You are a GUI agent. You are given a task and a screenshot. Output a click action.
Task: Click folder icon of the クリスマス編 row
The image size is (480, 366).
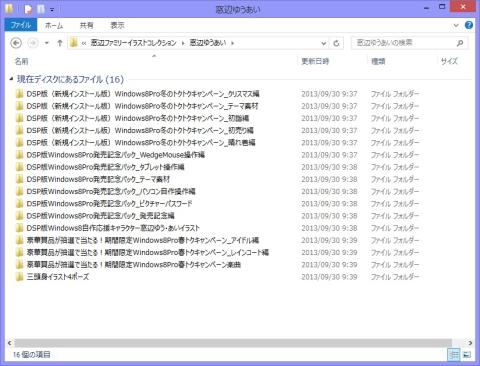pos(20,94)
